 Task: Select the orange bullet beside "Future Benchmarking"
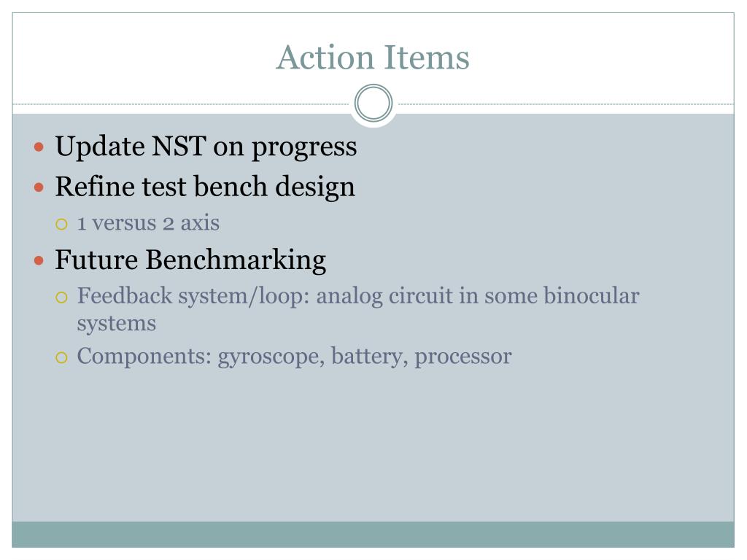pos(39,260)
